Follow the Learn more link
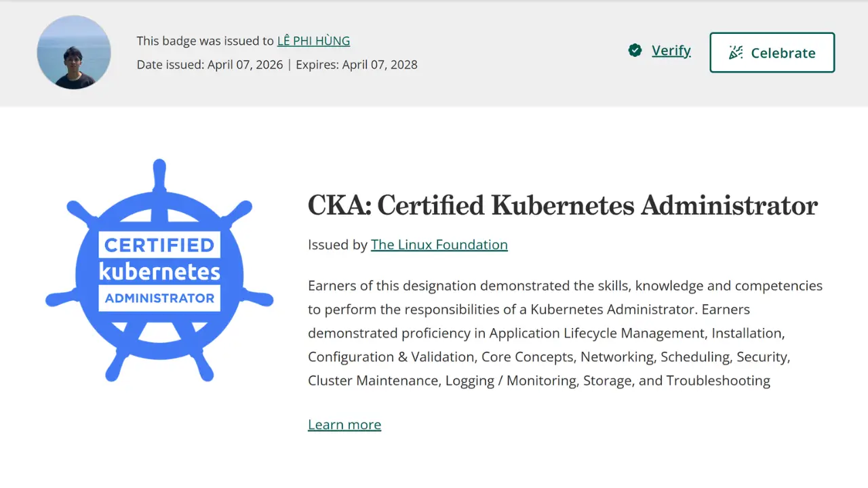The height and width of the screenshot is (488, 868). pyautogui.click(x=344, y=424)
